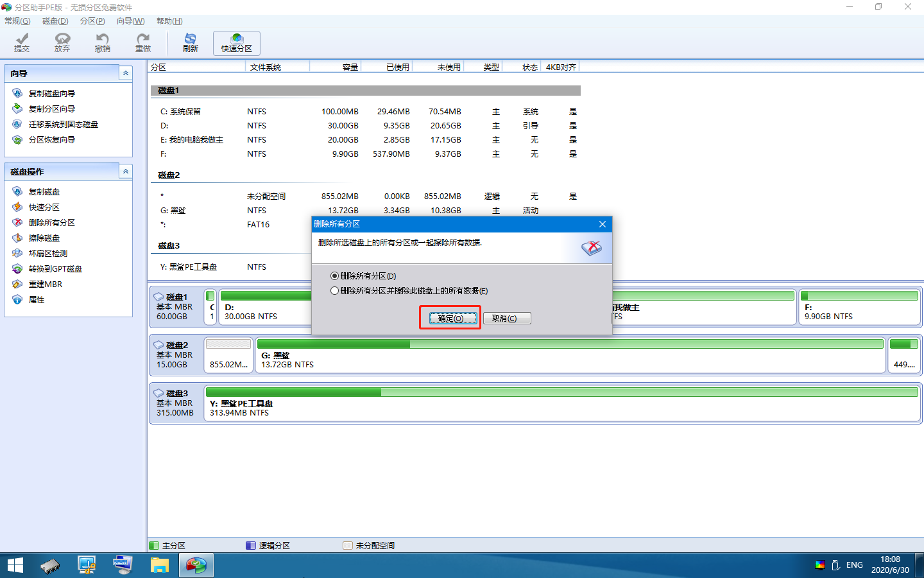Click the 撤销 (Undo) toolbar icon
This screenshot has height=578, width=924.
click(103, 43)
